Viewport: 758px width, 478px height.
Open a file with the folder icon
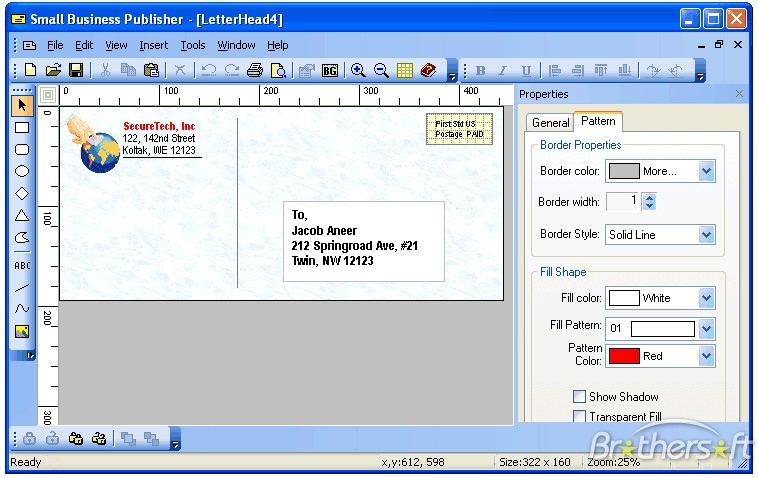[x=53, y=70]
